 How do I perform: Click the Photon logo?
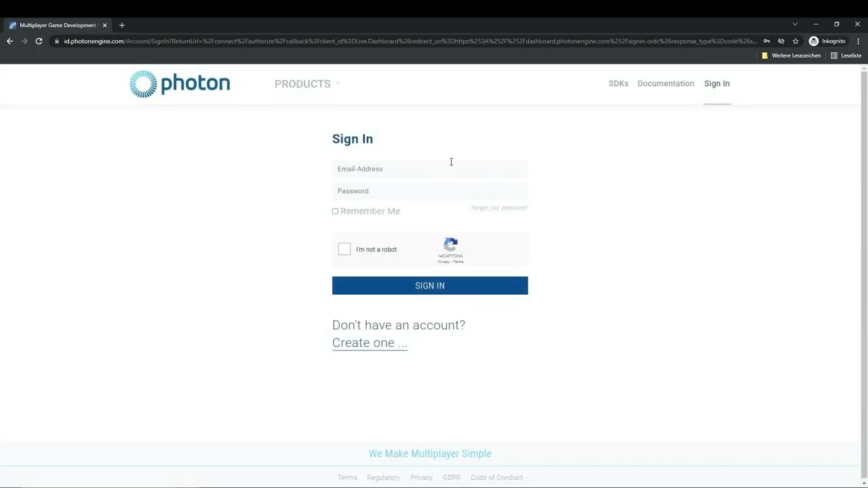(x=180, y=84)
